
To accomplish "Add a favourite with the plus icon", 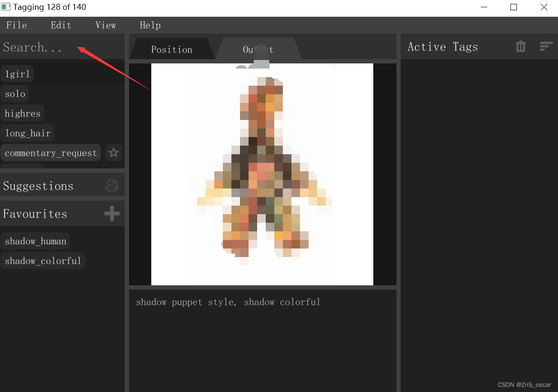I will point(111,213).
